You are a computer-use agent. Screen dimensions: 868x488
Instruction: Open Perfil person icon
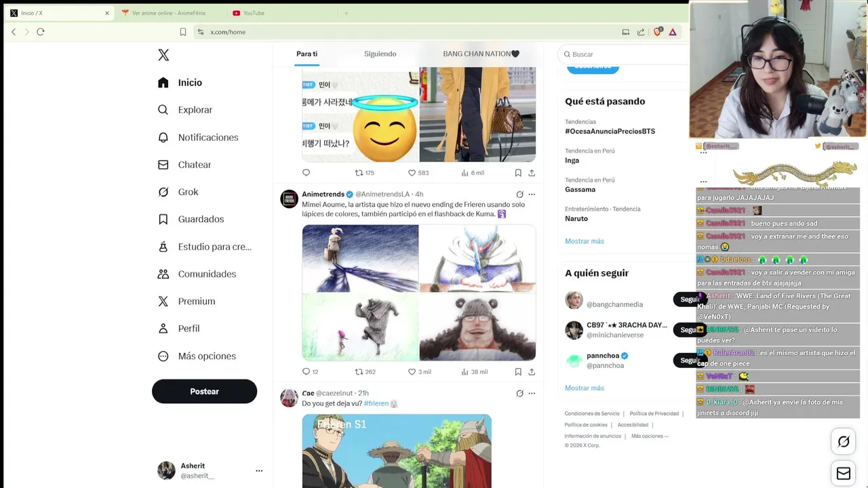(163, 328)
